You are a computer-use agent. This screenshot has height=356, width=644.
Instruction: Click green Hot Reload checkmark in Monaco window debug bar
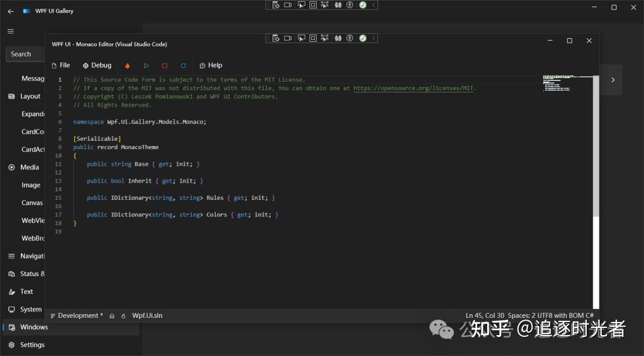[x=363, y=38]
